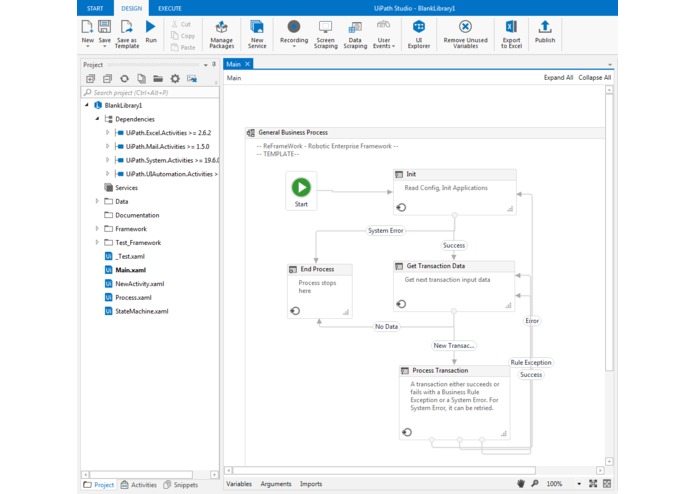Open Manage Packages
This screenshot has height=494, width=695.
[221, 27]
